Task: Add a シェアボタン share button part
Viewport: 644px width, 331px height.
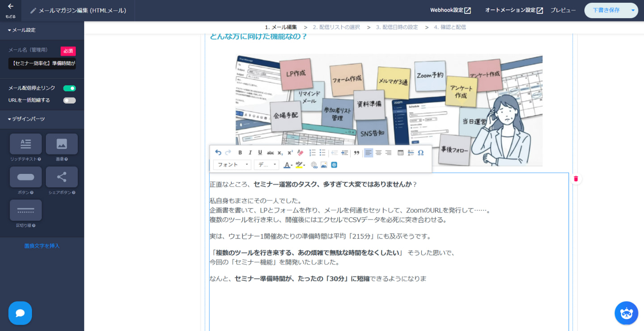Action: coord(62,177)
